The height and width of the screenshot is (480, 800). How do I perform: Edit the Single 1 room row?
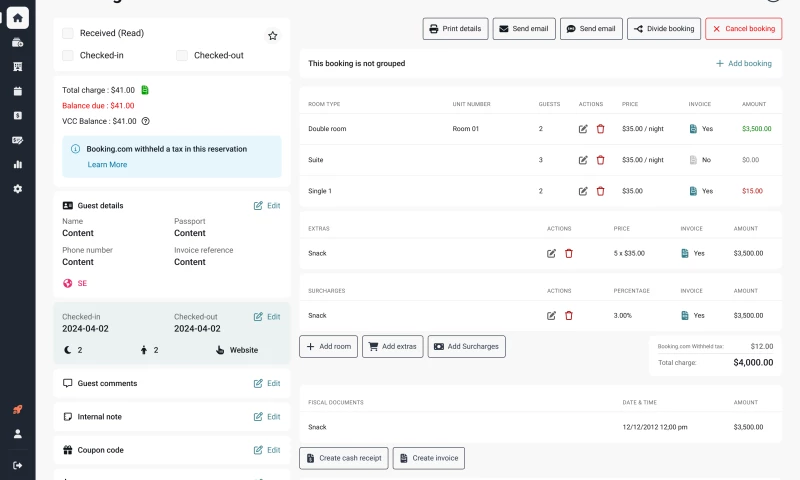[x=583, y=191]
